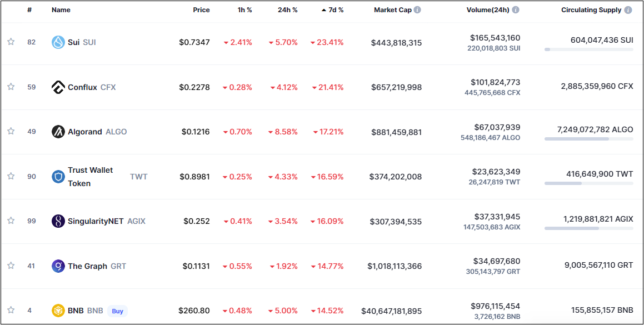Viewport: 644px width, 325px height.
Task: Click The Graph coin logo icon
Action: pyautogui.click(x=58, y=266)
